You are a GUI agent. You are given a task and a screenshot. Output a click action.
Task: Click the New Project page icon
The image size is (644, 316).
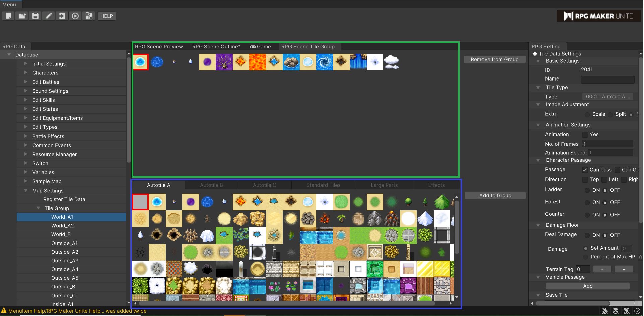[8, 16]
